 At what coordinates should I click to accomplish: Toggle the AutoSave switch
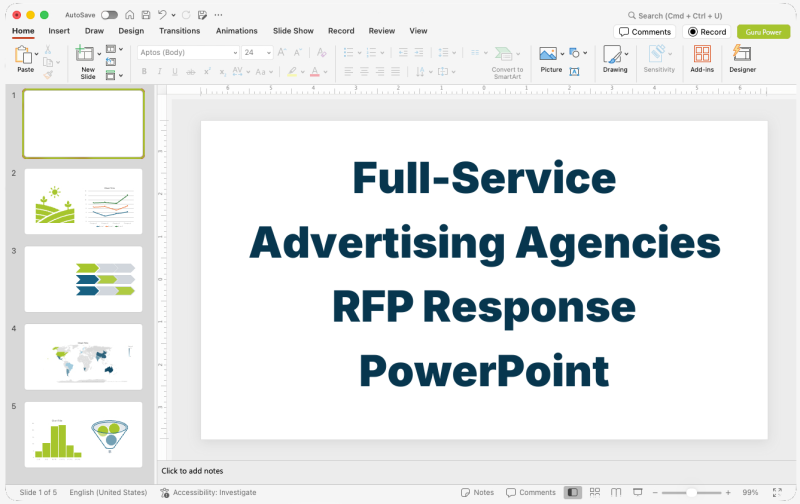coord(109,15)
